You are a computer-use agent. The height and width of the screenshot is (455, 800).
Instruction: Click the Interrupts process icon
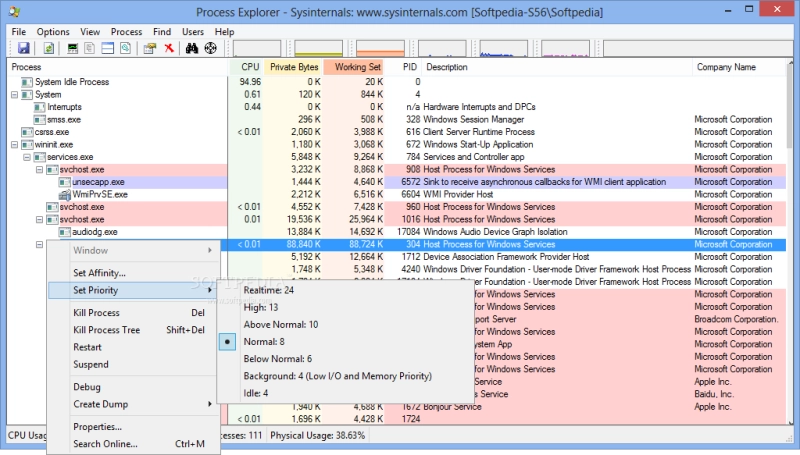tap(39, 107)
